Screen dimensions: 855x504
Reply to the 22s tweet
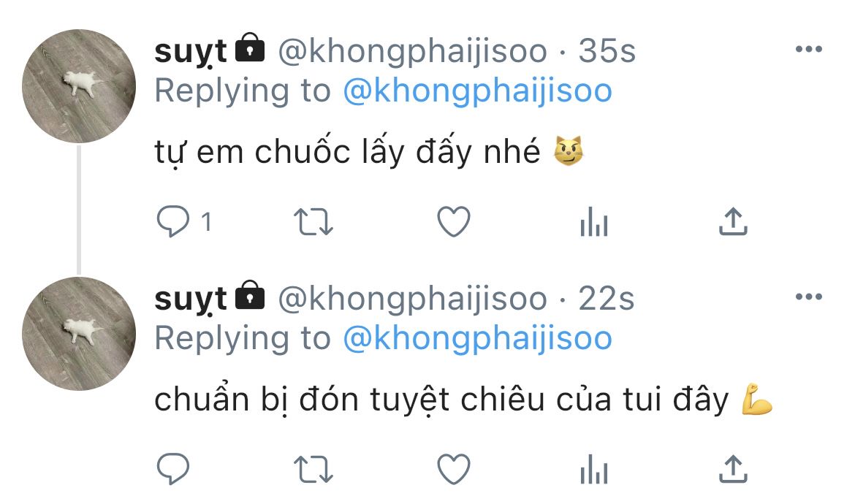click(173, 469)
